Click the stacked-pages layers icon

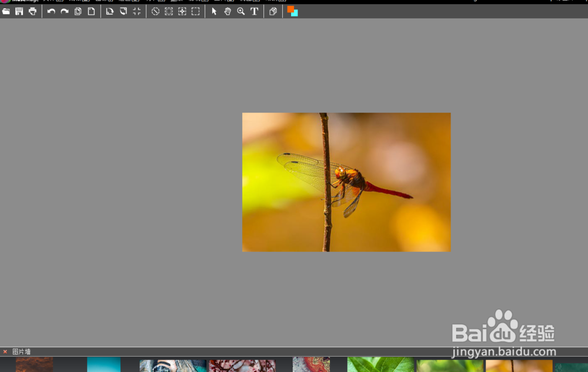tap(273, 11)
